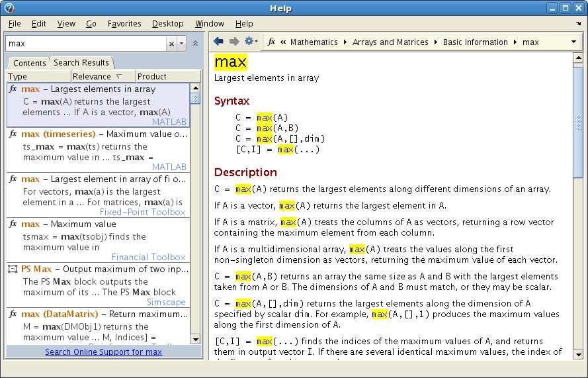Clear the search field with X

171,44
